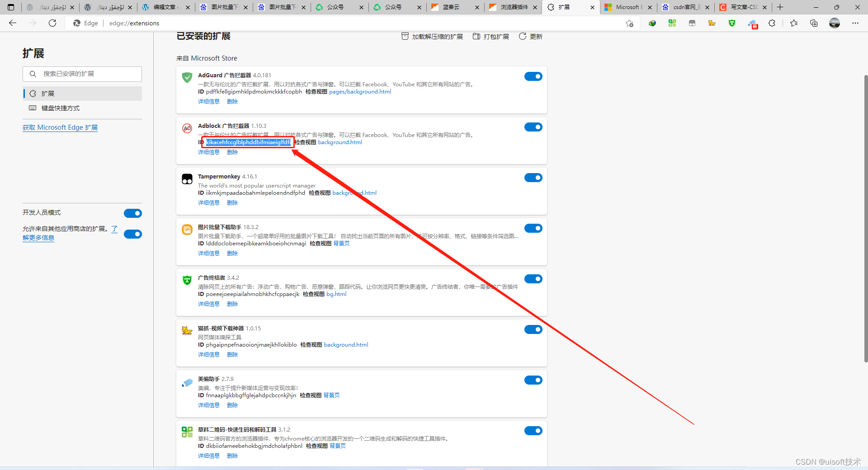
Task: Open the Favorites list star icon
Action: click(794, 23)
